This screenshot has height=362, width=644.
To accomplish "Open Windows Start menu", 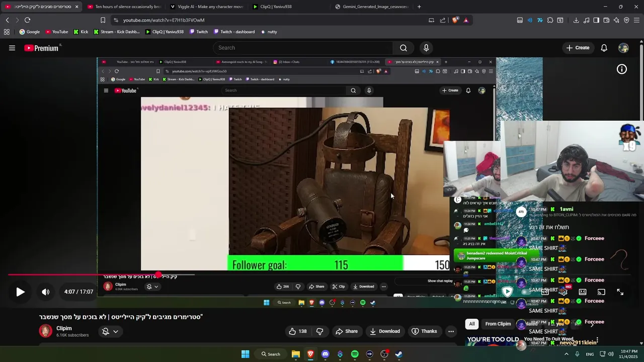I will point(245,354).
